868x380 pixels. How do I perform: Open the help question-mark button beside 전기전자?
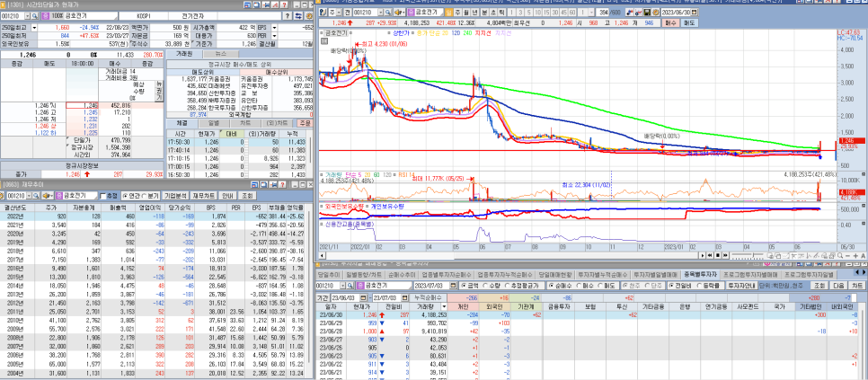coord(288,16)
